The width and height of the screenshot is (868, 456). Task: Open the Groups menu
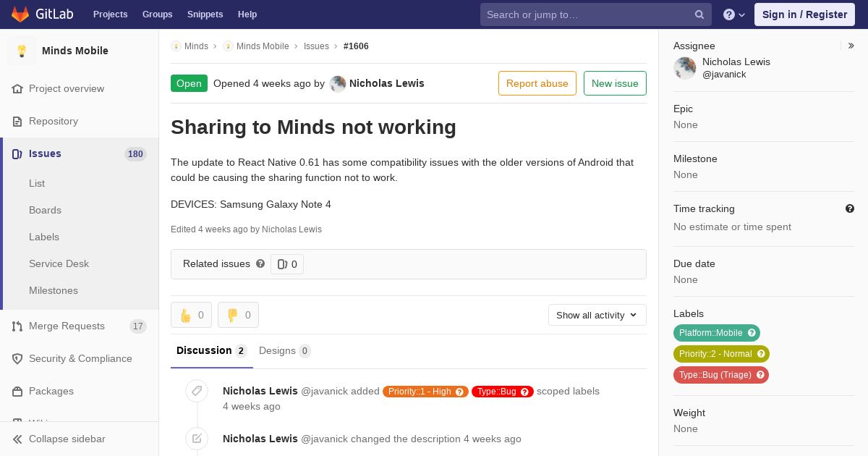coord(157,14)
